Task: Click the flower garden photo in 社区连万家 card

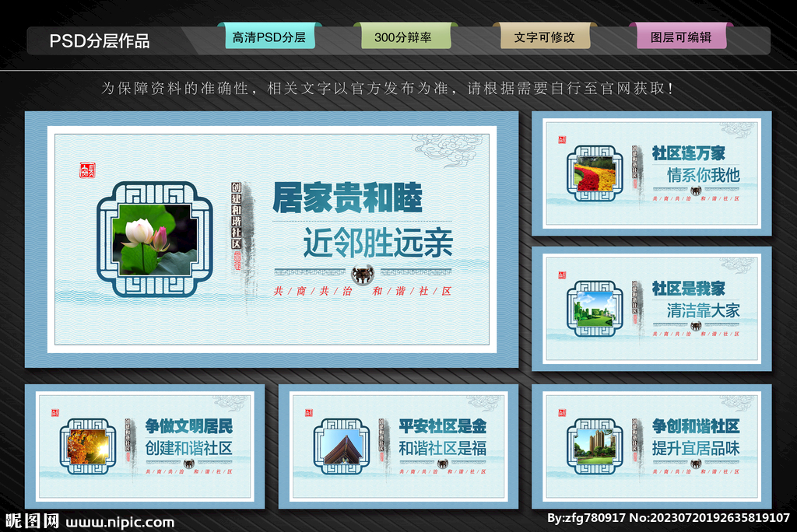Action: [595, 173]
